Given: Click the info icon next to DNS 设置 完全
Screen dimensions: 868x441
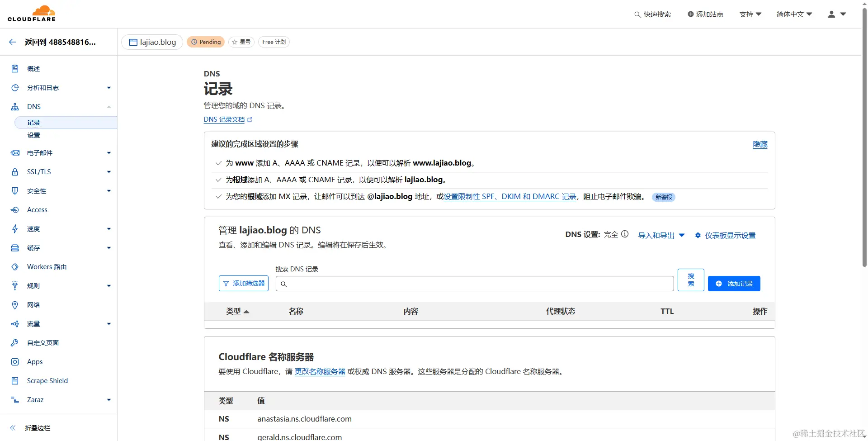Looking at the screenshot, I should click(x=625, y=234).
